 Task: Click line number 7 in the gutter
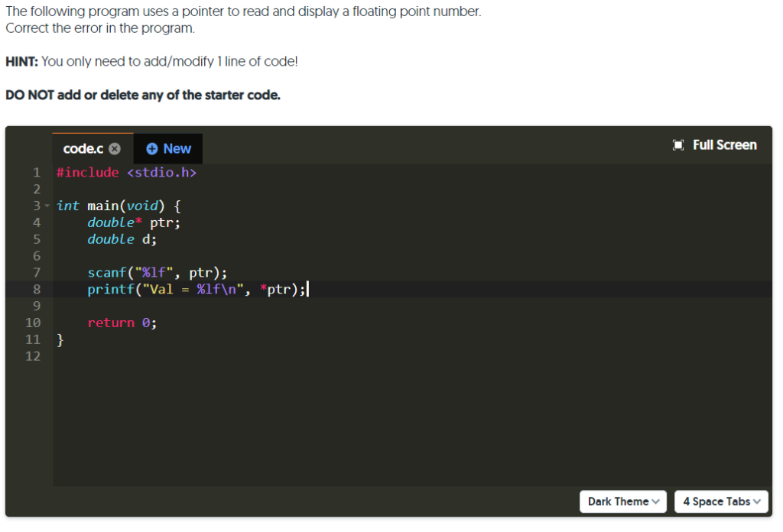point(36,272)
